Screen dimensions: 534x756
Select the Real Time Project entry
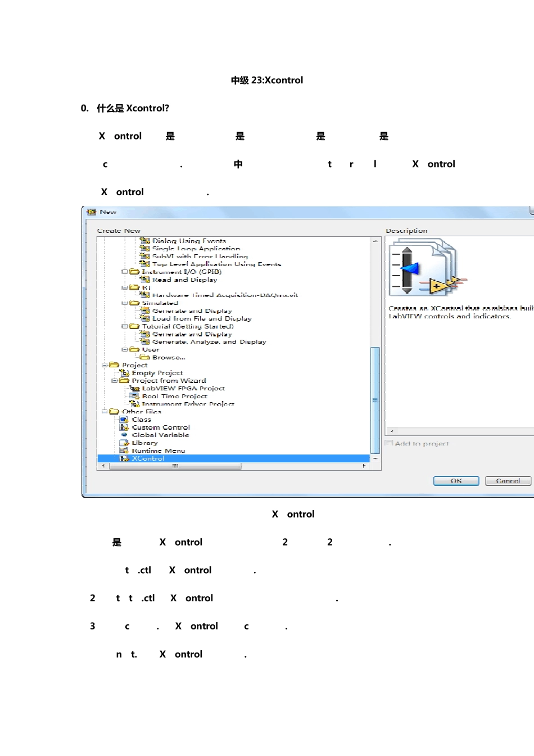point(175,396)
